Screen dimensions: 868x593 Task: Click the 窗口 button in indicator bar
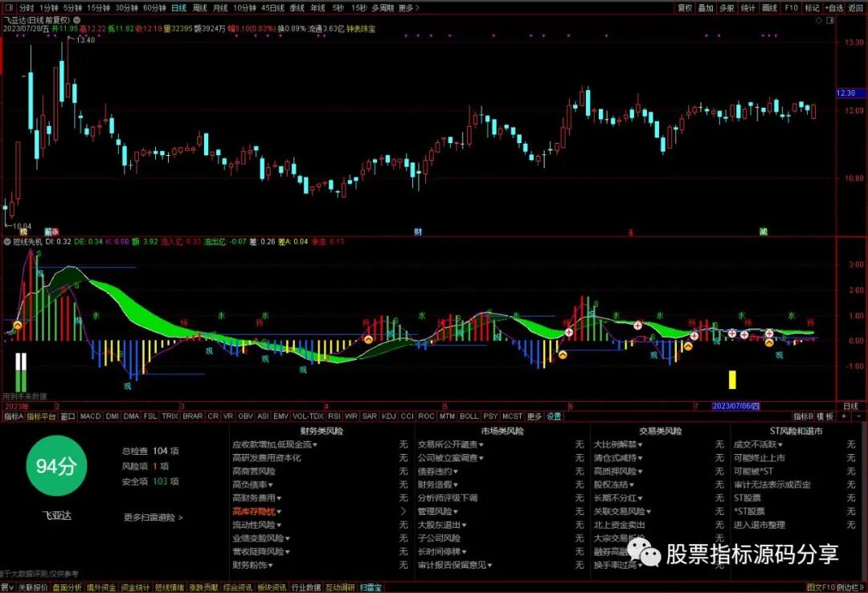click(x=68, y=416)
